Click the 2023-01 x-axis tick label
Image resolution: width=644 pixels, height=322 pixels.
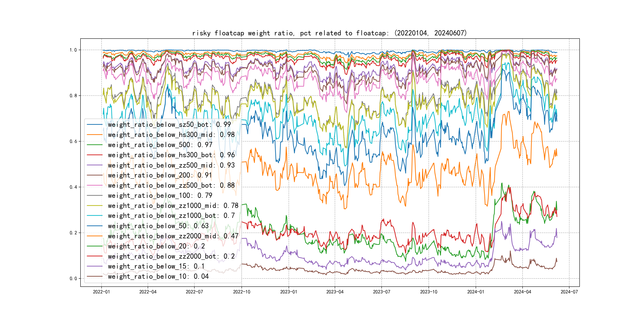tap(288, 292)
